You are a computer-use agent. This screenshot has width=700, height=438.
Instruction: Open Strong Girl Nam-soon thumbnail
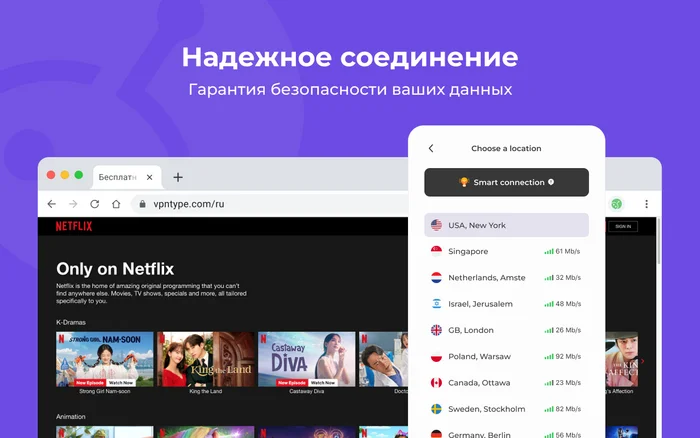[104, 359]
